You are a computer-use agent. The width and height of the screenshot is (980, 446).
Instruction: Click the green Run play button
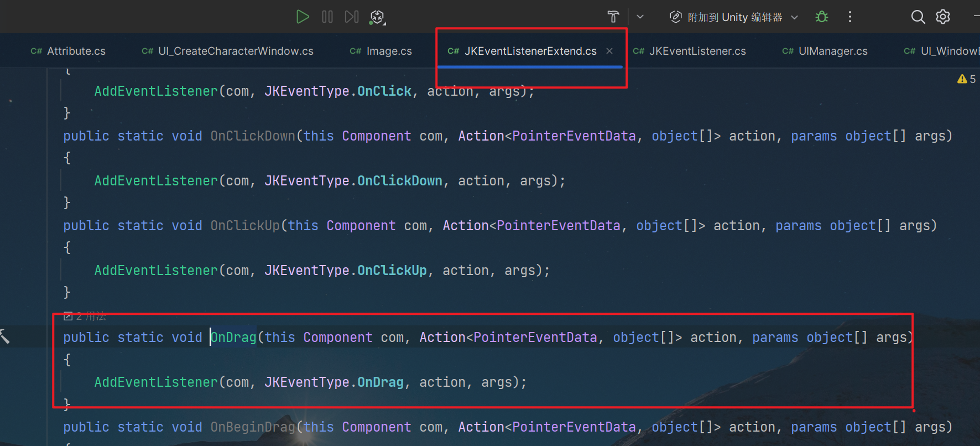tap(302, 17)
